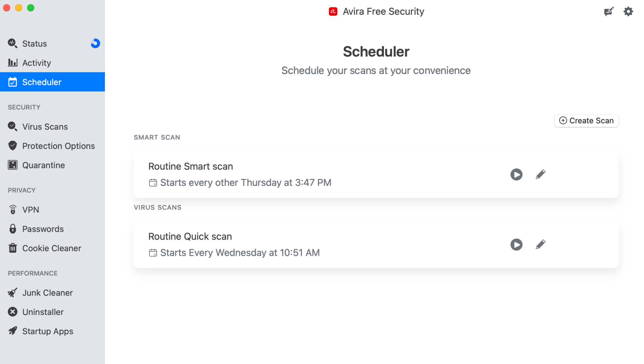644x364 pixels.
Task: Click the Status loading indicator
Action: [95, 43]
